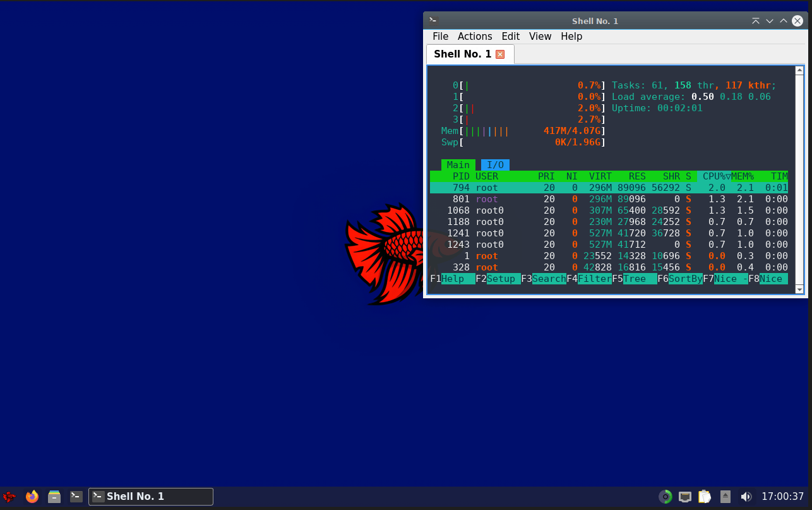Click the Mem usage meter bar
The width and height of the screenshot is (812, 510).
pyautogui.click(x=524, y=131)
